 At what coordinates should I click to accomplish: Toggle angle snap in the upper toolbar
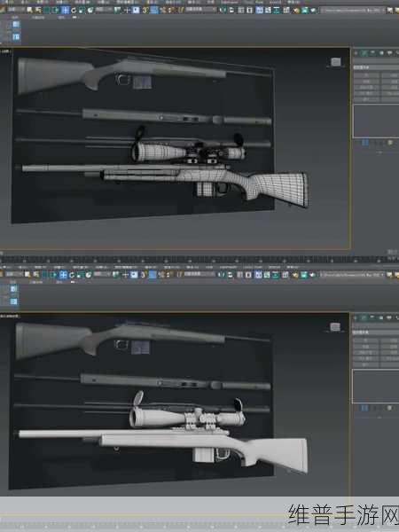[154, 10]
